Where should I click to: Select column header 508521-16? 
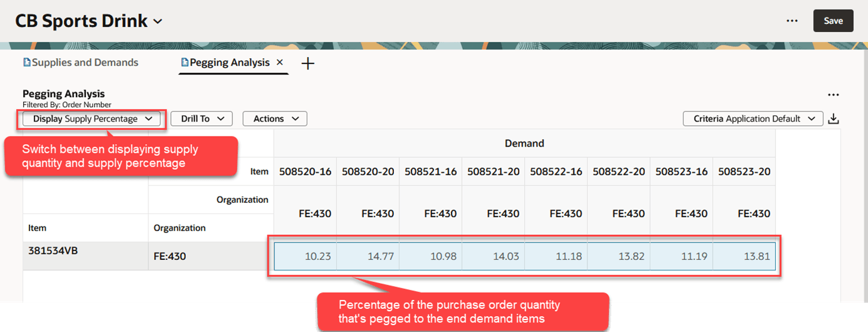(x=430, y=171)
